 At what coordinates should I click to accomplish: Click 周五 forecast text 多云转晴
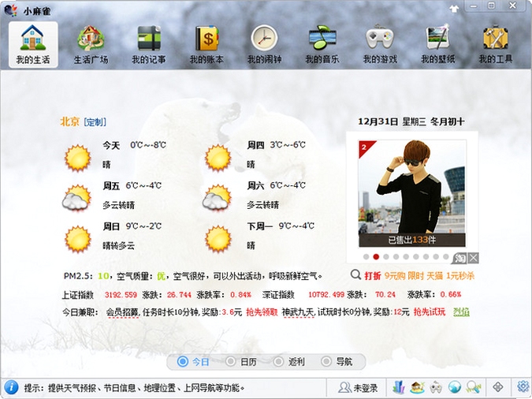(x=119, y=205)
